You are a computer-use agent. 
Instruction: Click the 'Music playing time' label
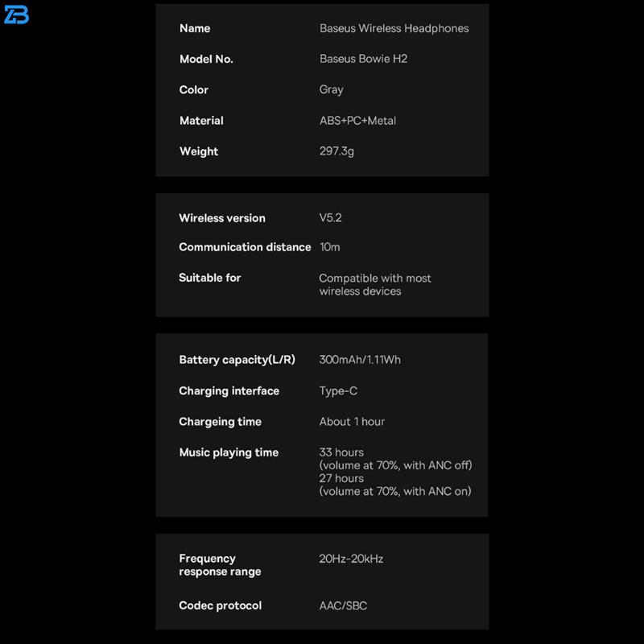(x=229, y=452)
